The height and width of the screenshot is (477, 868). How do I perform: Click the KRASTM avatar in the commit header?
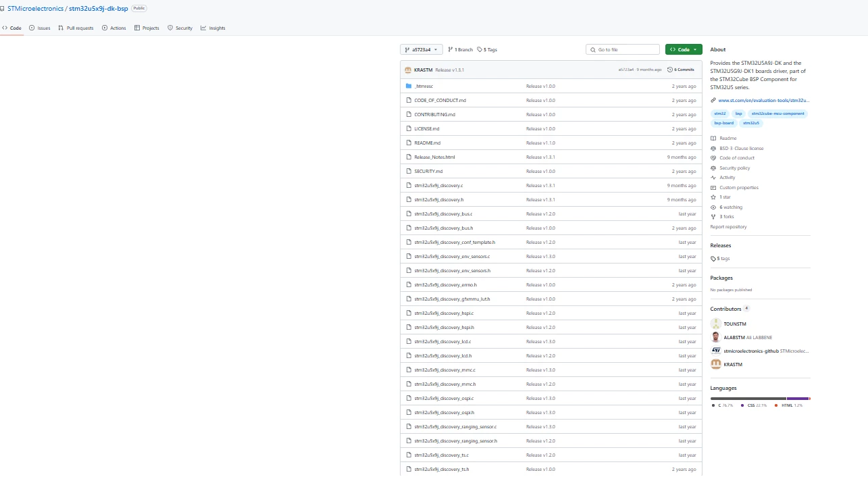[408, 70]
